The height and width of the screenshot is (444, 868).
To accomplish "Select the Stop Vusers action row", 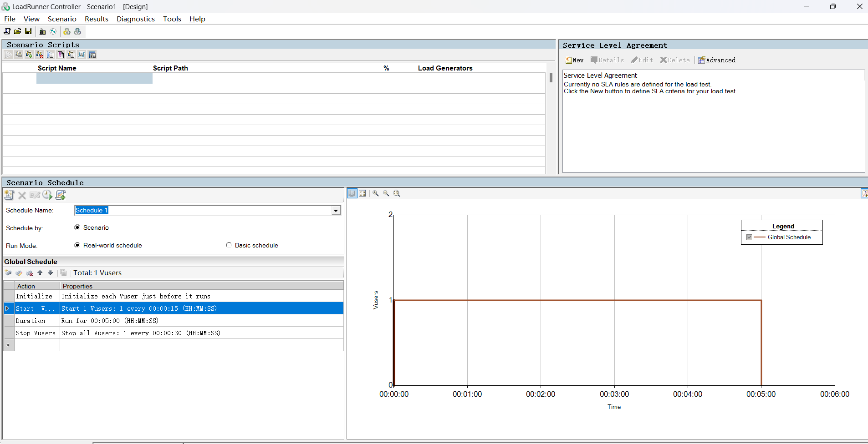I will click(x=174, y=333).
